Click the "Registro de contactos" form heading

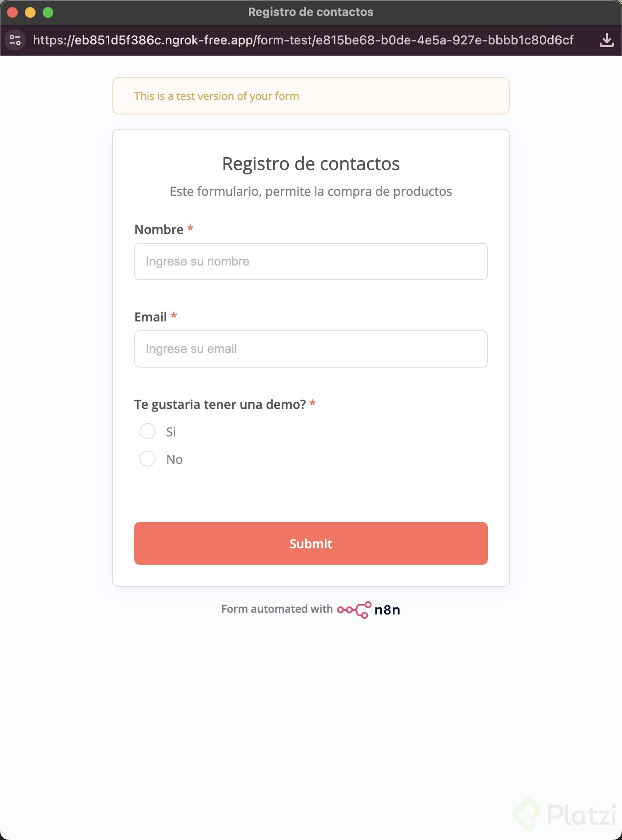point(311,164)
